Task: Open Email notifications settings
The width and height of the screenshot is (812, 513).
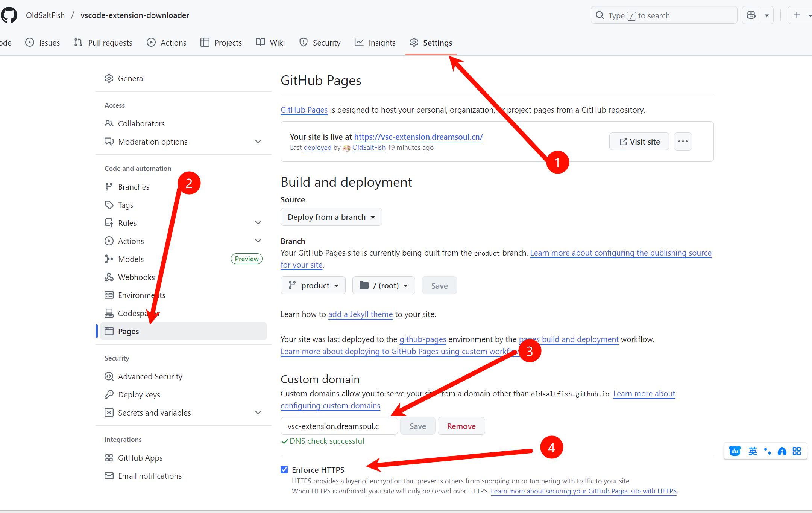Action: (149, 476)
